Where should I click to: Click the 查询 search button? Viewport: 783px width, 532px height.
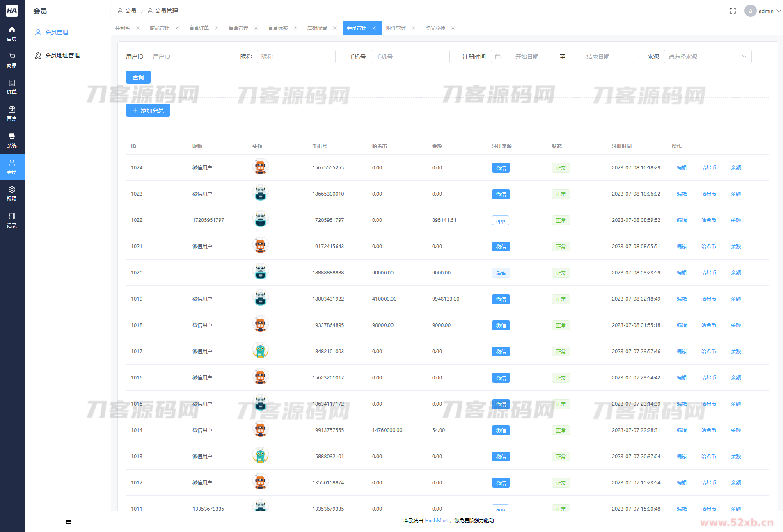pos(138,77)
